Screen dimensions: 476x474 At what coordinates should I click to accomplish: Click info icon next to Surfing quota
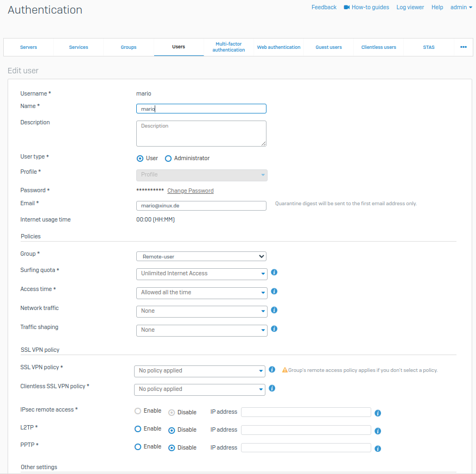[274, 273]
